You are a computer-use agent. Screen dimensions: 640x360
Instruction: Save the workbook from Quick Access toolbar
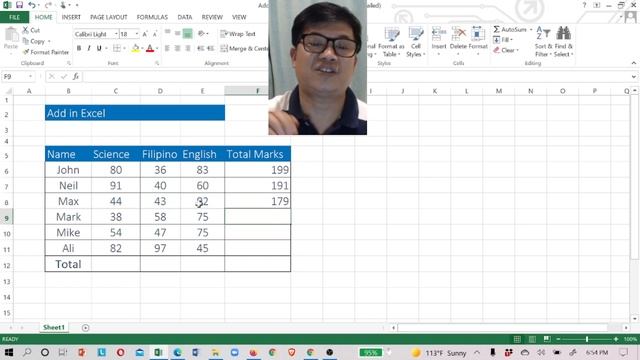tap(19, 5)
